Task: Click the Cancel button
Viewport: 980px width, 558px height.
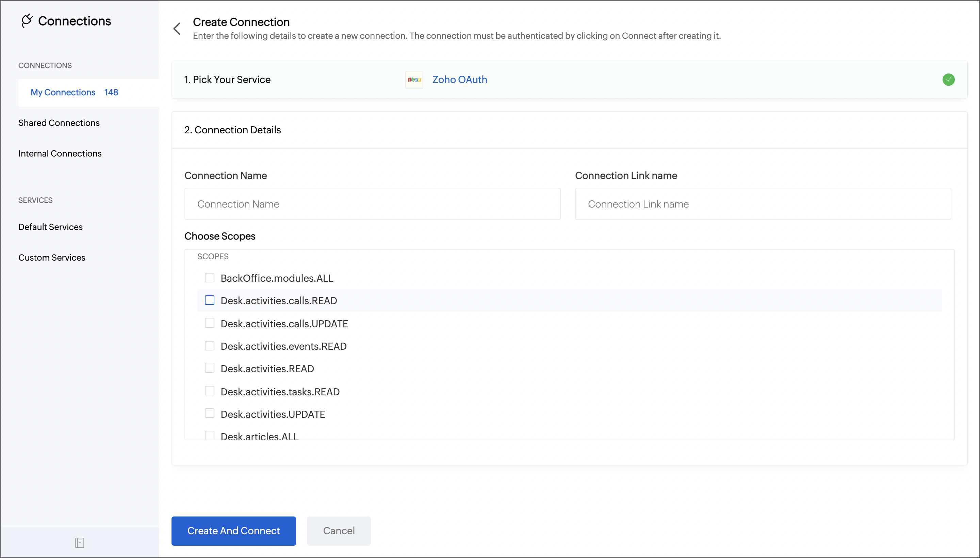Action: 339,531
